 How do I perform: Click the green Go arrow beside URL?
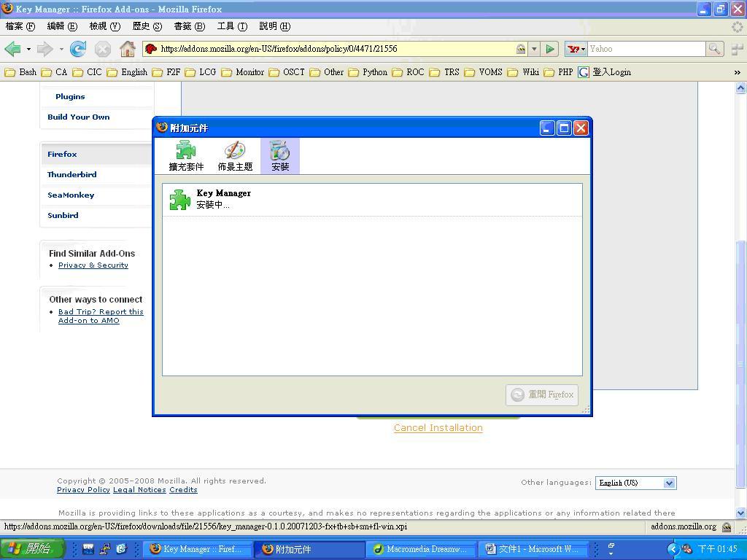click(x=550, y=49)
